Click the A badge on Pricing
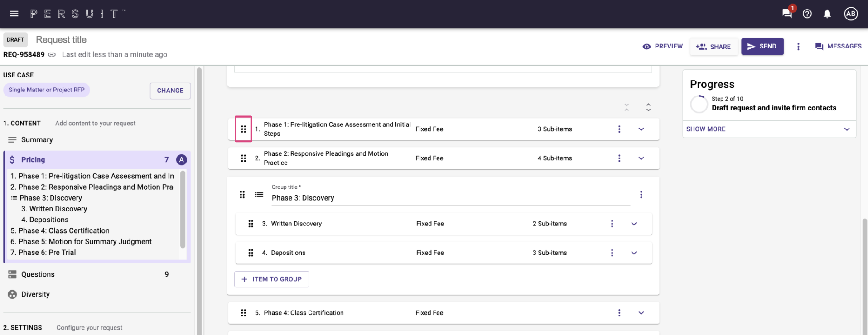Image resolution: width=868 pixels, height=335 pixels. tap(182, 159)
